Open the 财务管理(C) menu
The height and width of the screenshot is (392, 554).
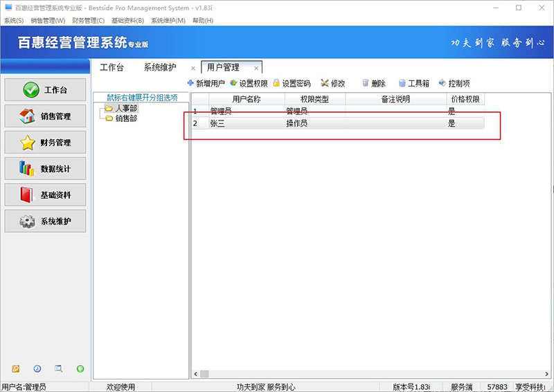pyautogui.click(x=89, y=21)
